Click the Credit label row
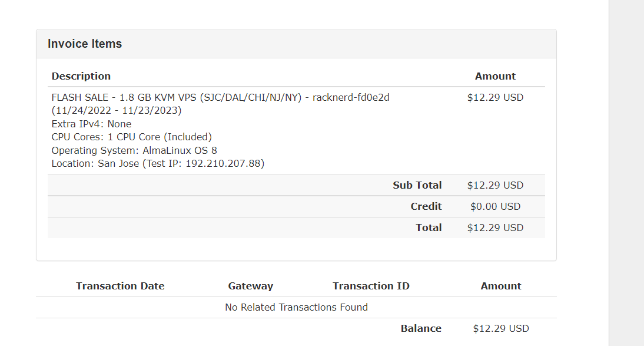This screenshot has width=644, height=346. pyautogui.click(x=426, y=206)
